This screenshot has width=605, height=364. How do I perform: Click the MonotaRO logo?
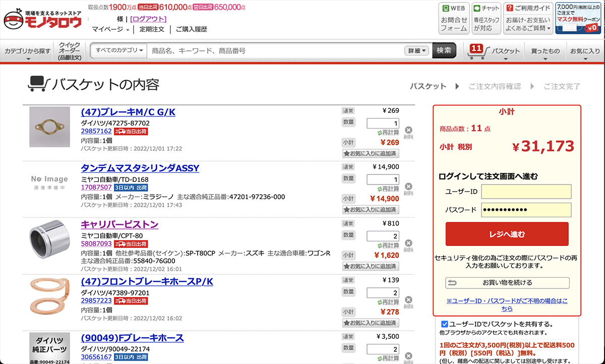click(x=42, y=18)
